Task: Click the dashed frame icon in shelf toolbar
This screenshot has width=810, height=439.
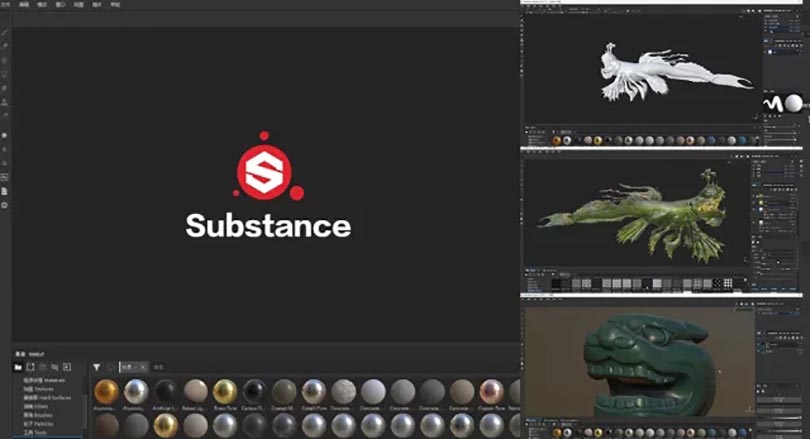Action: tap(30, 367)
